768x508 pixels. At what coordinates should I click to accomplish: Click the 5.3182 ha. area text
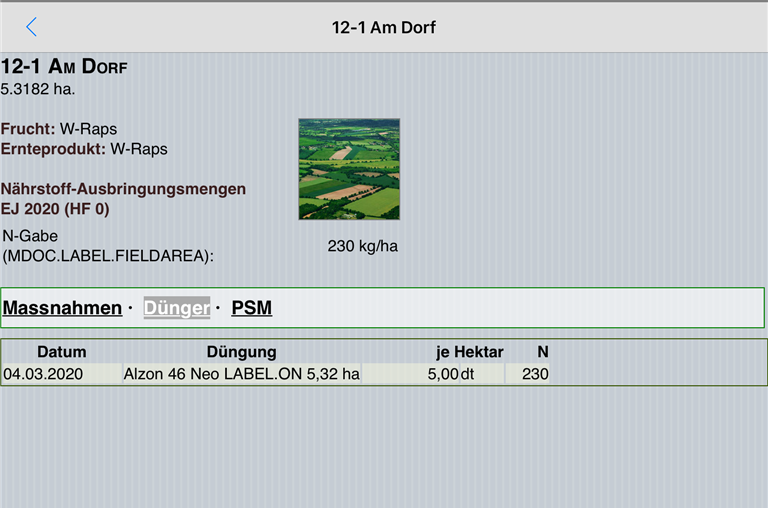[x=38, y=89]
